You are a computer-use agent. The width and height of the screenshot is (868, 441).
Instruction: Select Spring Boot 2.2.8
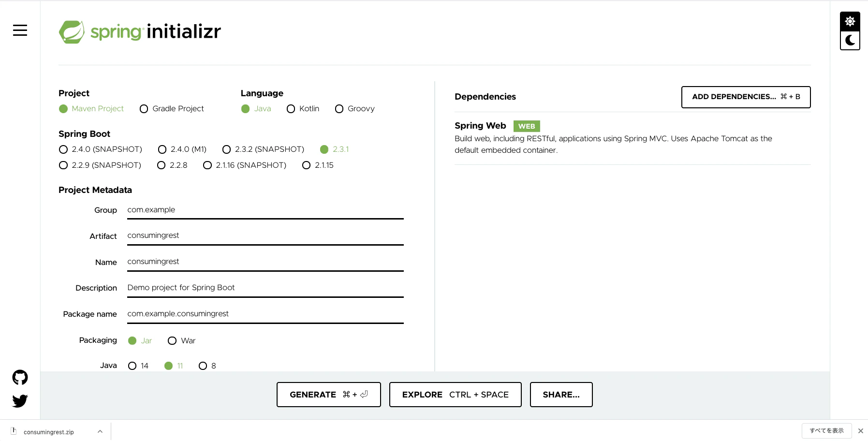(172, 165)
